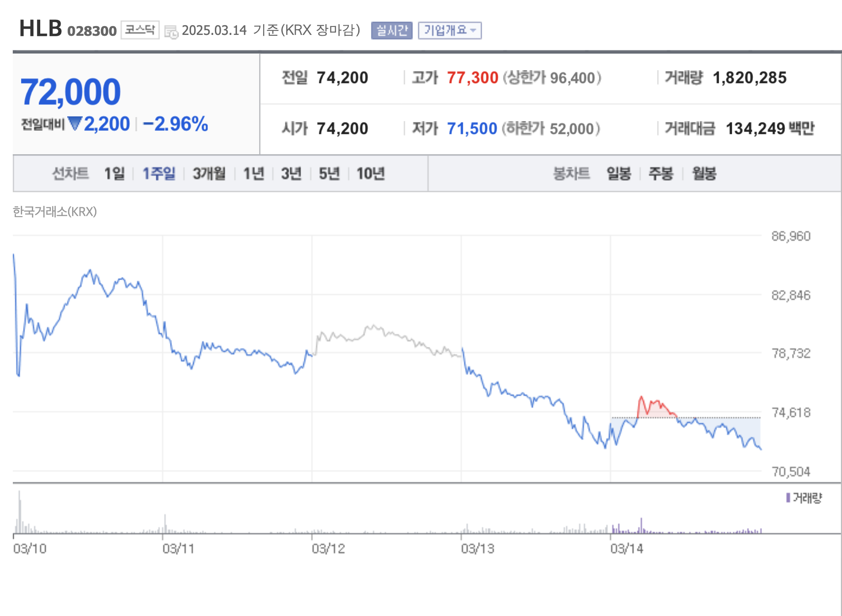Click the purple 거래량 legend marker
Viewport: 842px width, 616px height.
[788, 498]
